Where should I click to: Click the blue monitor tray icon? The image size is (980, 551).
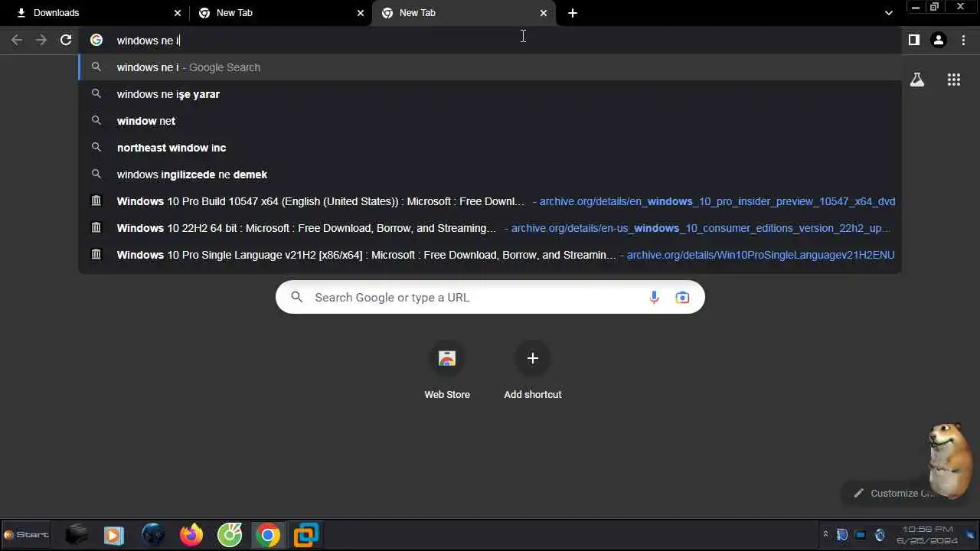point(861,535)
